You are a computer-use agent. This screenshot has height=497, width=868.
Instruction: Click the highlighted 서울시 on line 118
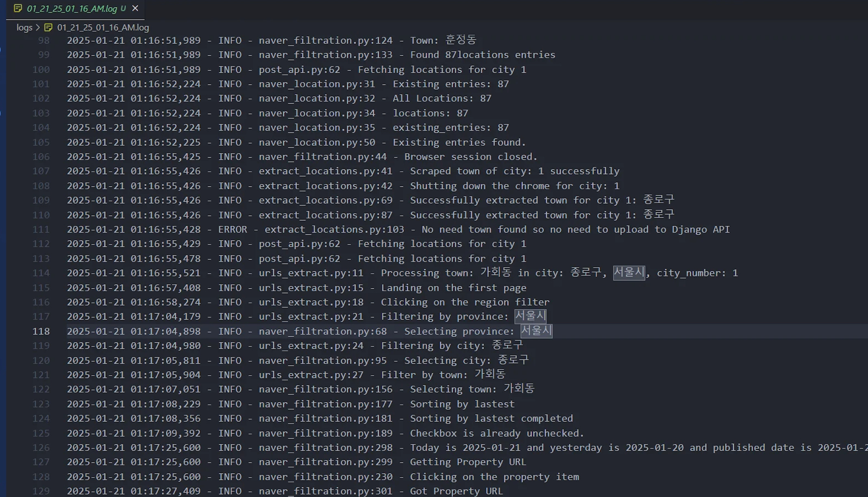coord(536,331)
